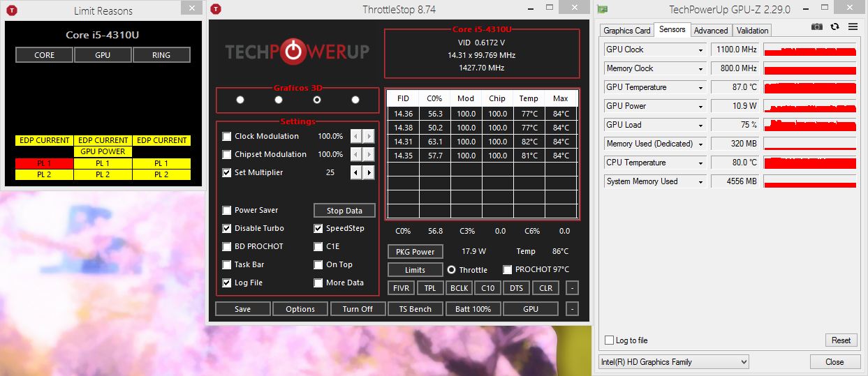Click the TS Bench button

pos(415,309)
